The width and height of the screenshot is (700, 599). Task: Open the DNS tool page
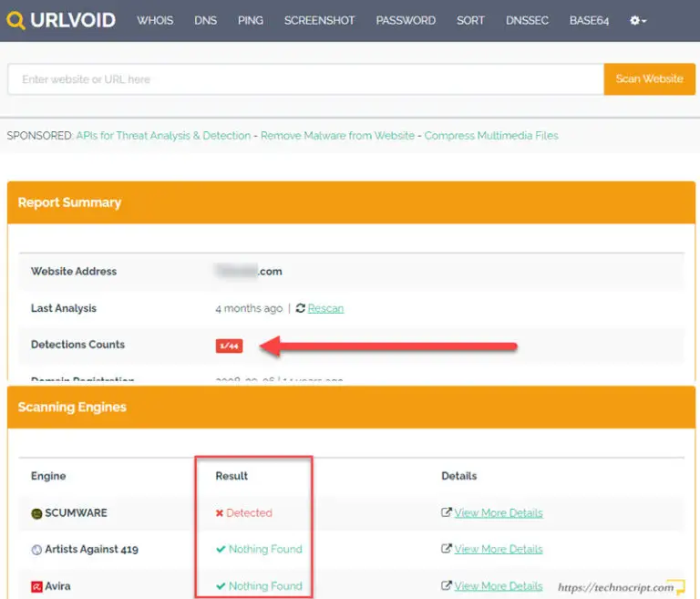[x=205, y=20]
